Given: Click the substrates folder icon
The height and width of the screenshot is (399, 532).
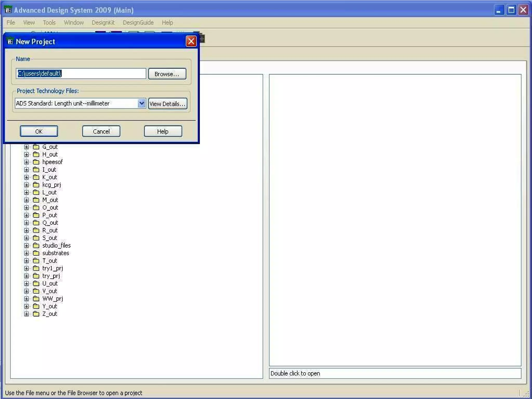Looking at the screenshot, I should coord(36,253).
